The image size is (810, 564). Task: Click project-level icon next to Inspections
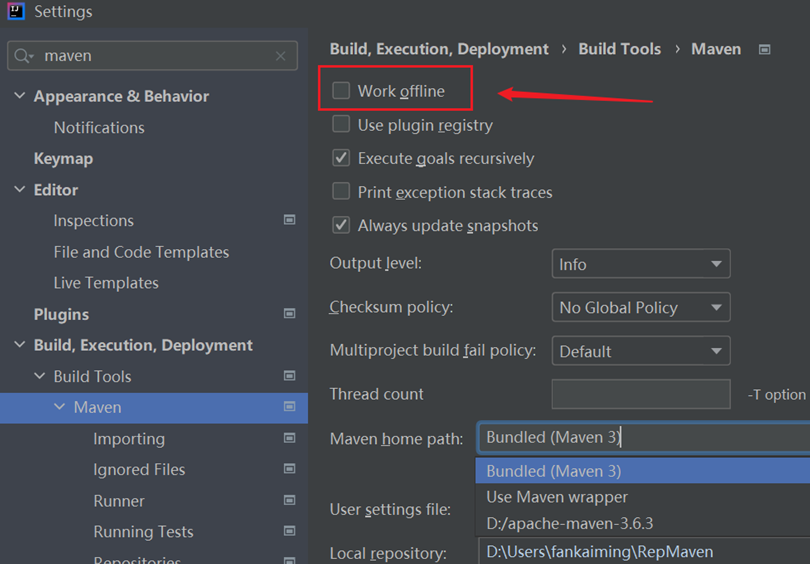[290, 220]
